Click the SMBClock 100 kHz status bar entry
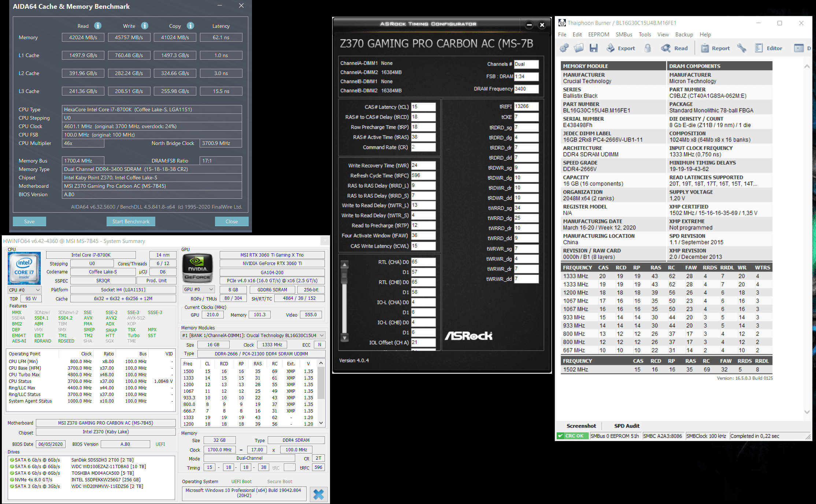The image size is (816, 504). (706, 436)
